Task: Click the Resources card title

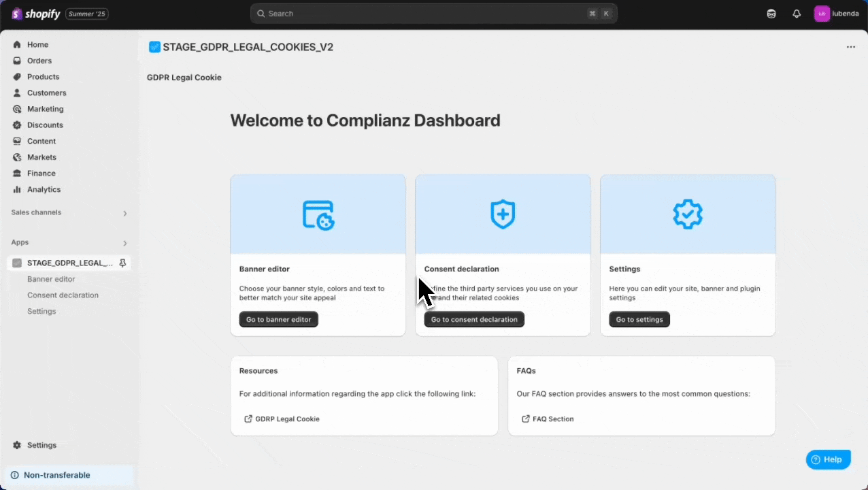Action: [x=258, y=371]
